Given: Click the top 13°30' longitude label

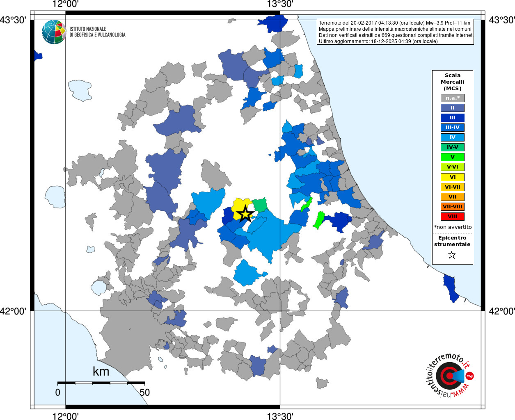Looking at the screenshot, I should pyautogui.click(x=280, y=4).
